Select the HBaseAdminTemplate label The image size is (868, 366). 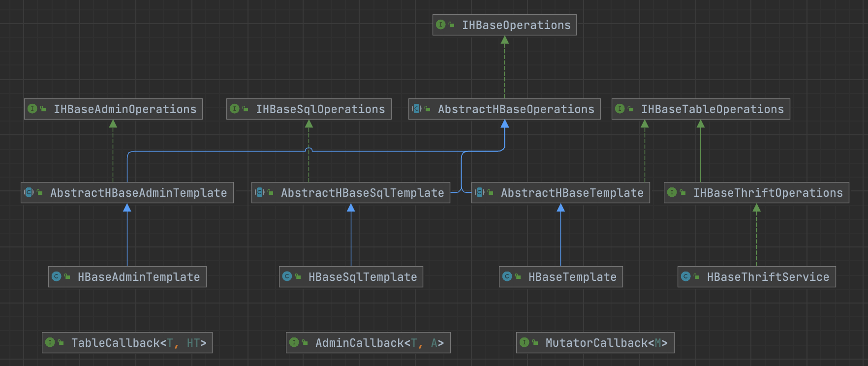(139, 277)
